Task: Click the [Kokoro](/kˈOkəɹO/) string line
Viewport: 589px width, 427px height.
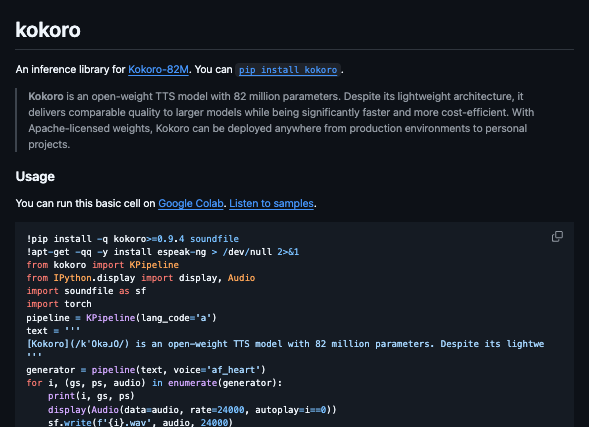Action: pos(285,344)
